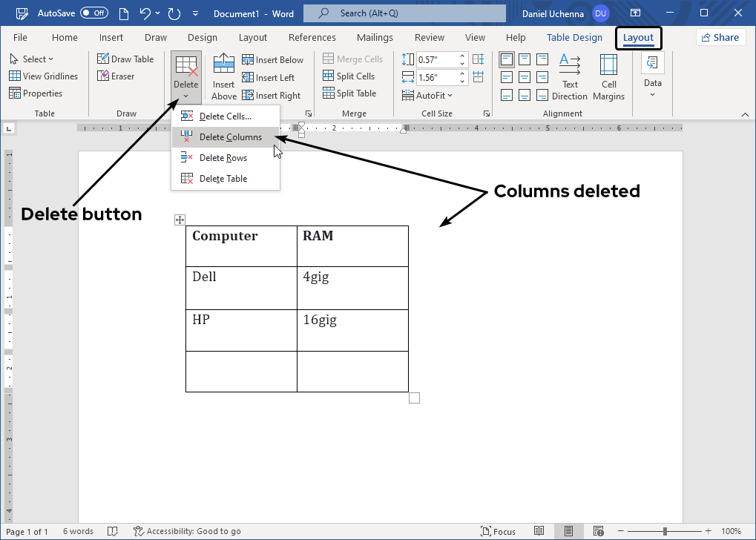Select the Draw Table tool
Screen dimensions: 756x540
[125, 59]
